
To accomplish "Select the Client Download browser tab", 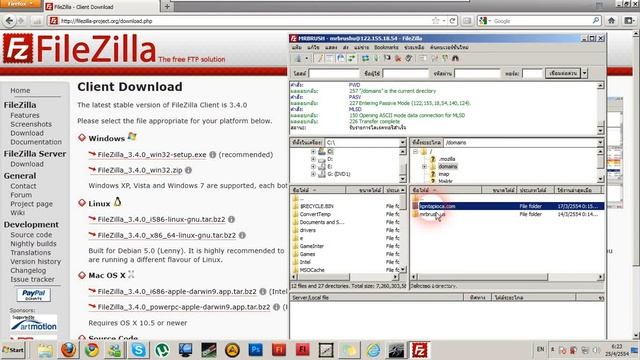I will point(101,7).
